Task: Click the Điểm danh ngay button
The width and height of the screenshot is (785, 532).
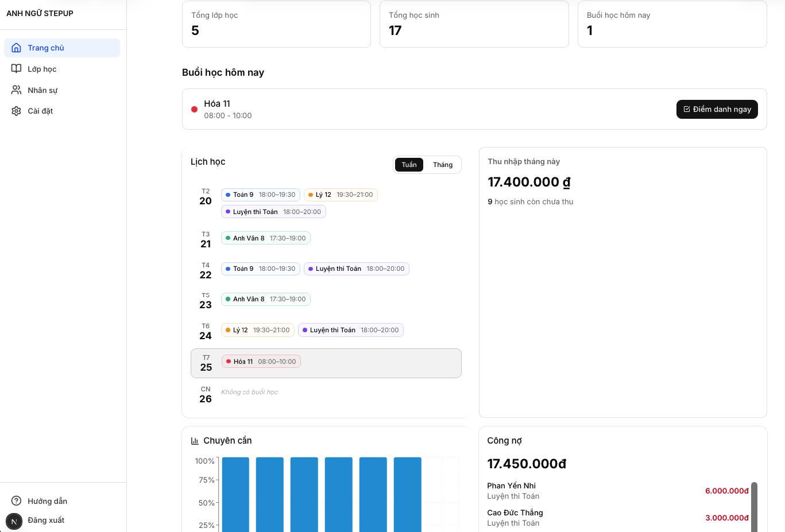Action: click(x=717, y=109)
